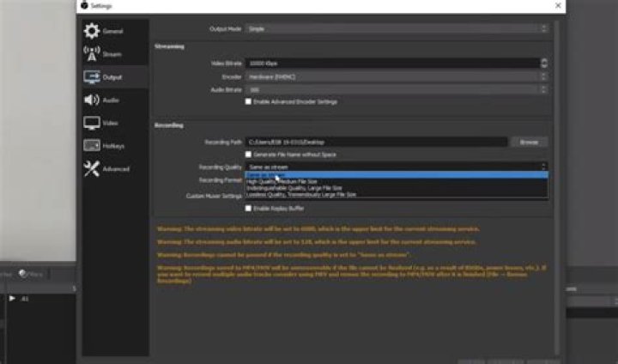Select the Output settings section

coord(115,77)
